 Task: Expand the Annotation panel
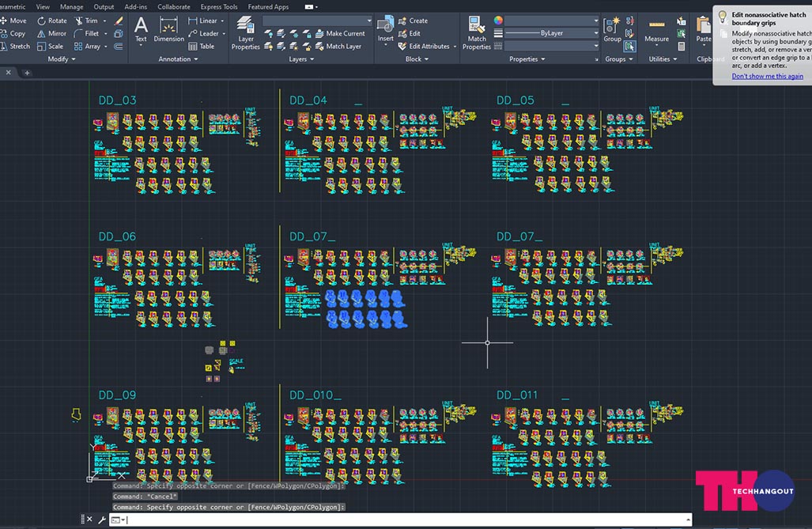point(178,59)
